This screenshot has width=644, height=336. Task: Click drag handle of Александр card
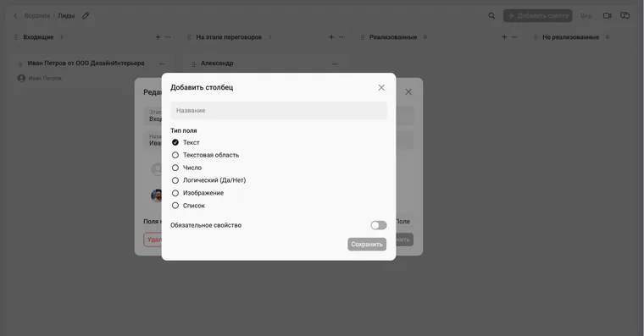tap(193, 64)
